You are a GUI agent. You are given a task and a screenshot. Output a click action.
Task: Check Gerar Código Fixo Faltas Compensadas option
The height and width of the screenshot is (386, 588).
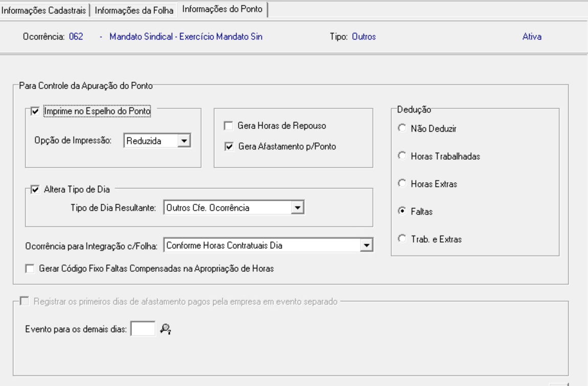point(30,268)
